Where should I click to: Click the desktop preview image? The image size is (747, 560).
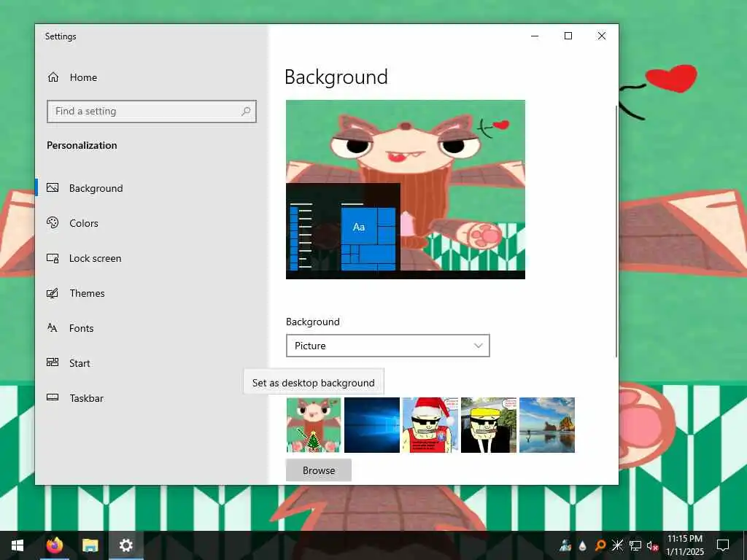[406, 190]
